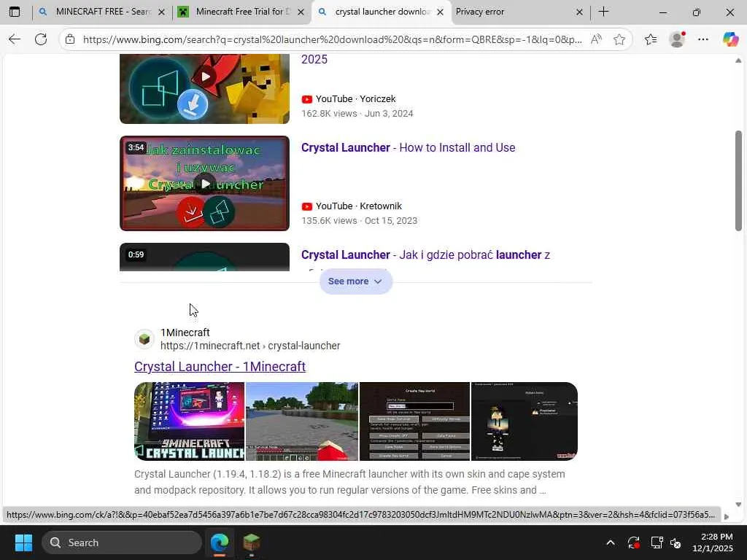
Task: Click the address bar URL field
Action: [x=332, y=39]
